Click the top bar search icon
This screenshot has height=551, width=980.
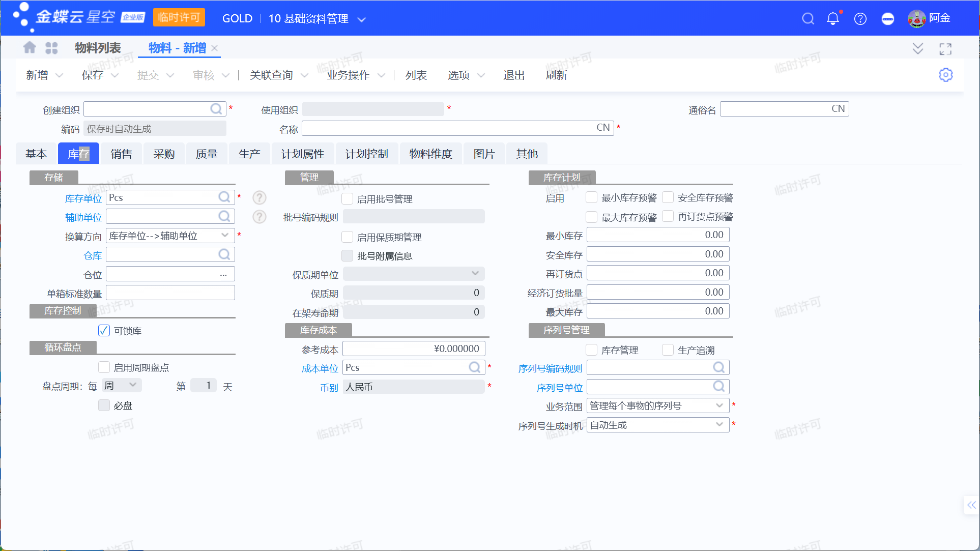point(808,19)
